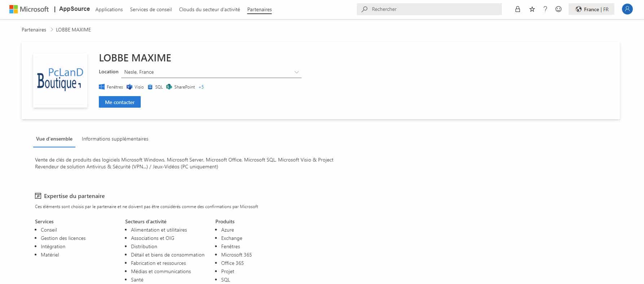644x284 pixels.
Task: Click Matériel in Services list
Action: pyautogui.click(x=50, y=255)
